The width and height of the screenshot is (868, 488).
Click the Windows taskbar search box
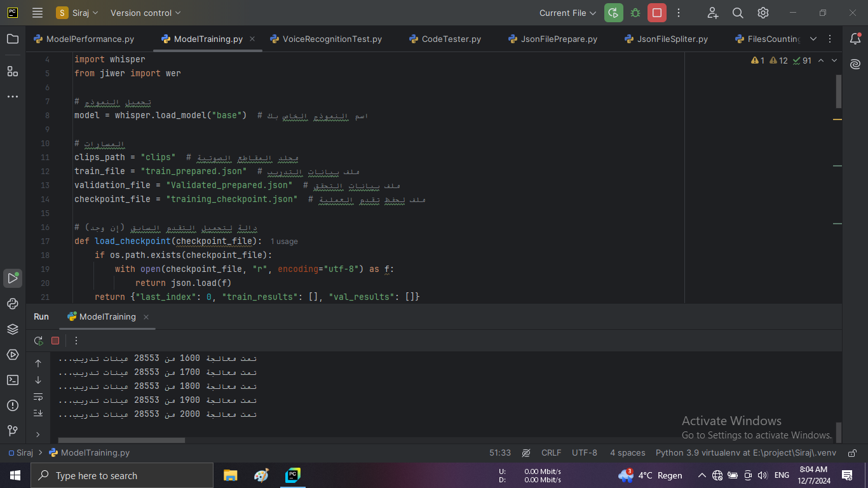coord(122,475)
